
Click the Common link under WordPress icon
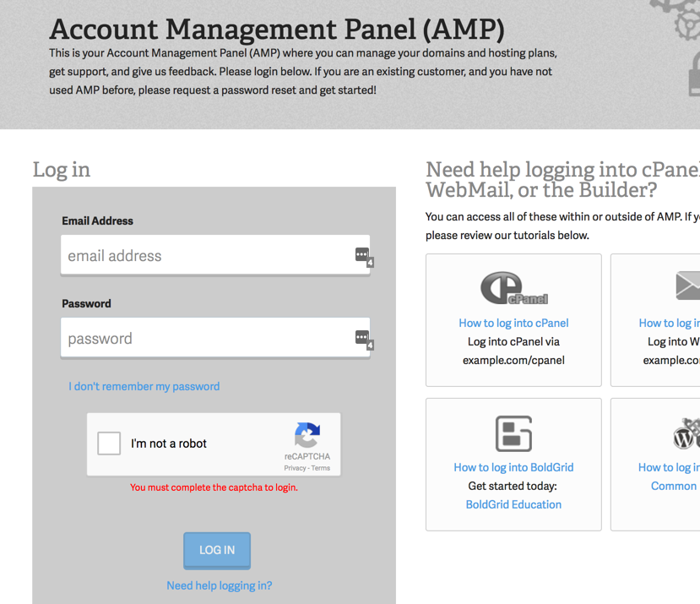coord(674,486)
